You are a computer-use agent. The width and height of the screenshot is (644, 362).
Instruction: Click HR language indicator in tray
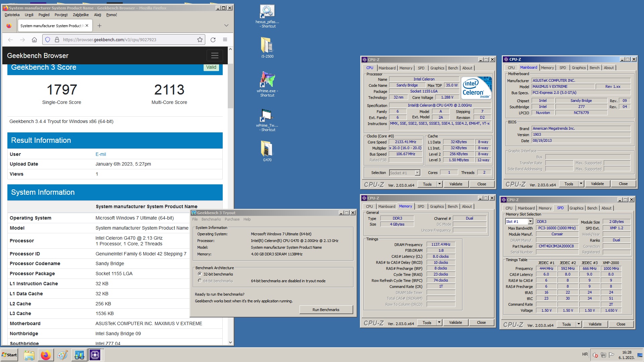pyautogui.click(x=585, y=354)
